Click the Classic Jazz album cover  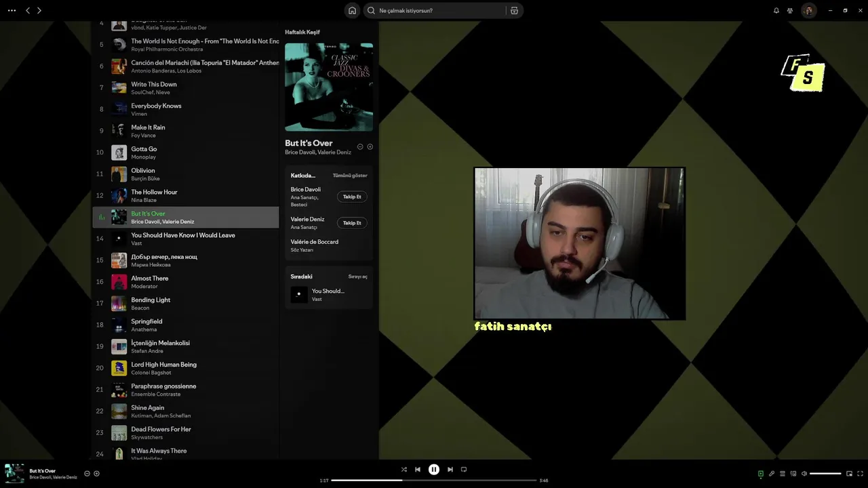329,87
